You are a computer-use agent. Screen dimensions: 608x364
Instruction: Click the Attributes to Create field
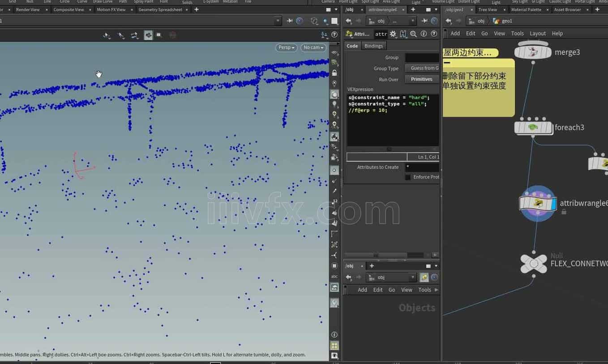coord(422,167)
